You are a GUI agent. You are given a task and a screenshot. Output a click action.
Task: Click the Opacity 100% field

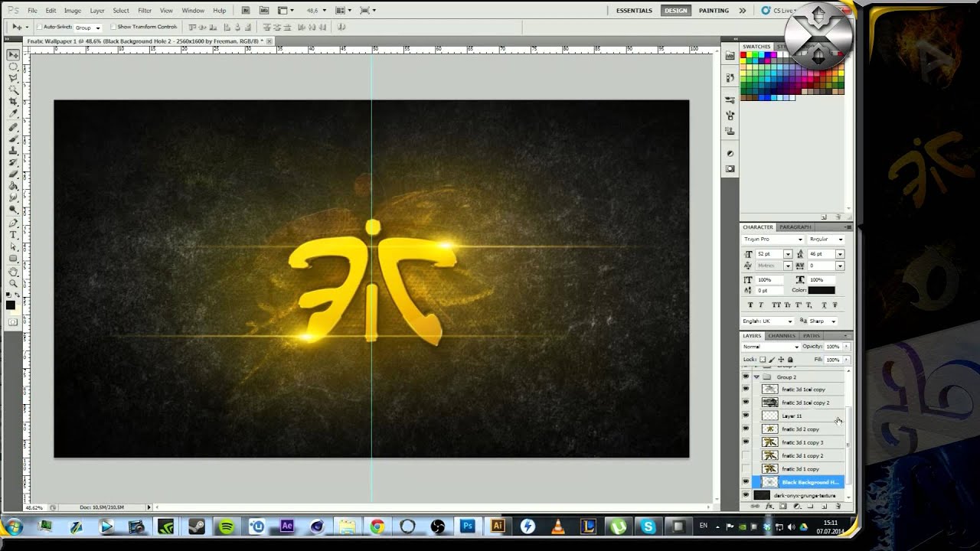pos(832,347)
